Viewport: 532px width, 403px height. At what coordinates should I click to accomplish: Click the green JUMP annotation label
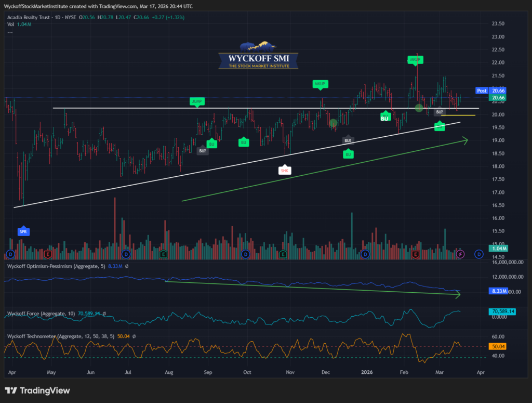tap(196, 101)
